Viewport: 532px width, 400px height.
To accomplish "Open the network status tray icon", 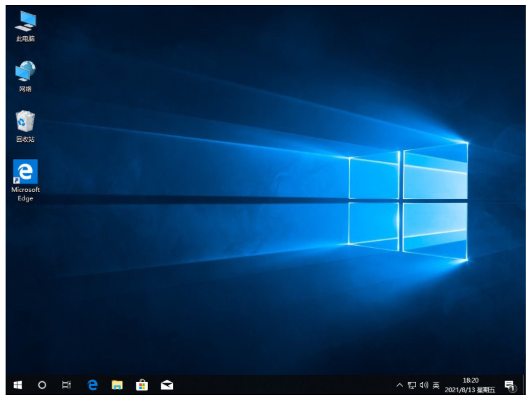I will (x=412, y=385).
